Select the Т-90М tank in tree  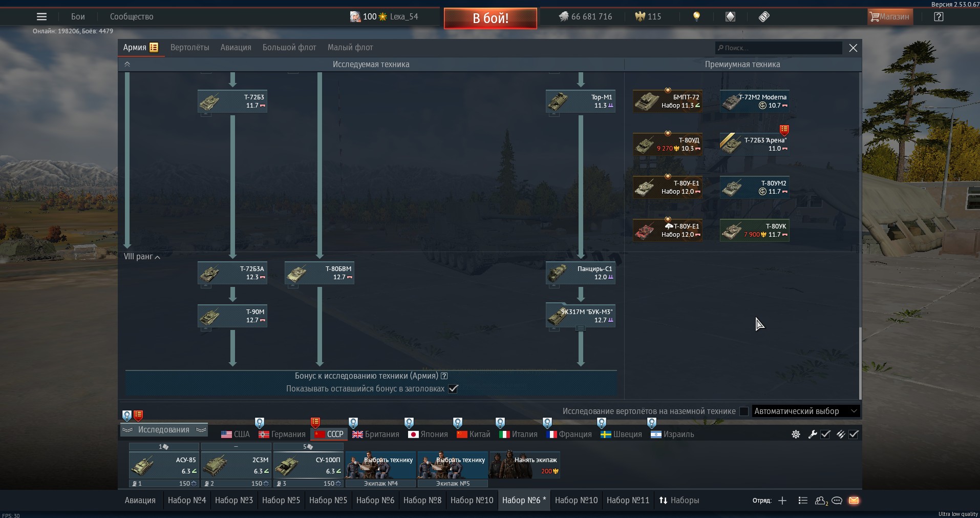click(x=232, y=316)
